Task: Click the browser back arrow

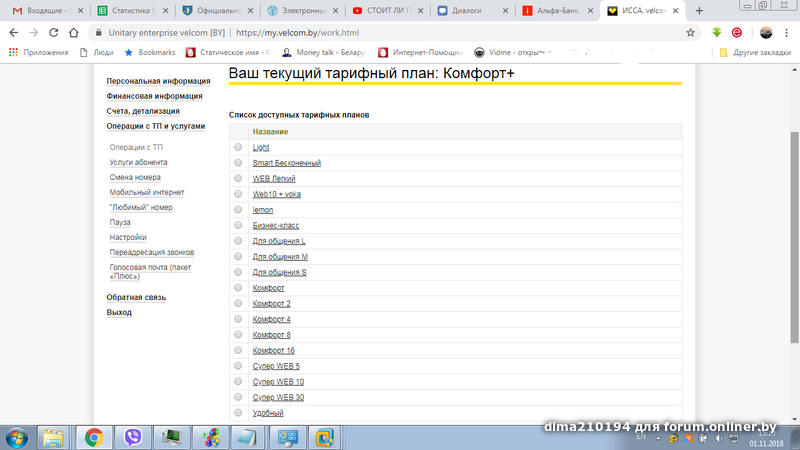Action: coord(13,32)
